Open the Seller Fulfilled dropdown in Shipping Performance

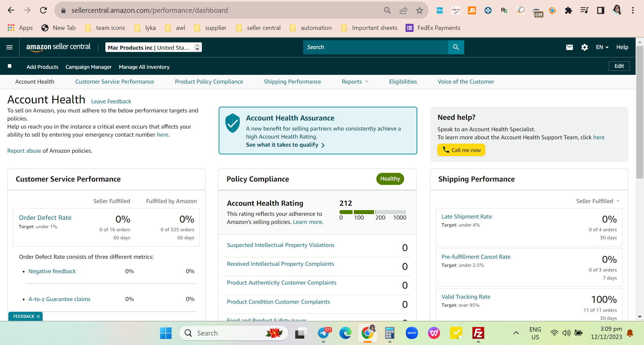point(598,201)
